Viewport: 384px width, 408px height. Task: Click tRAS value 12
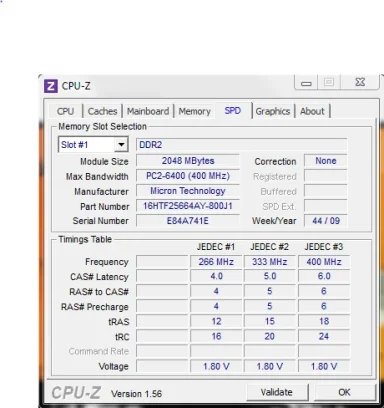216,321
